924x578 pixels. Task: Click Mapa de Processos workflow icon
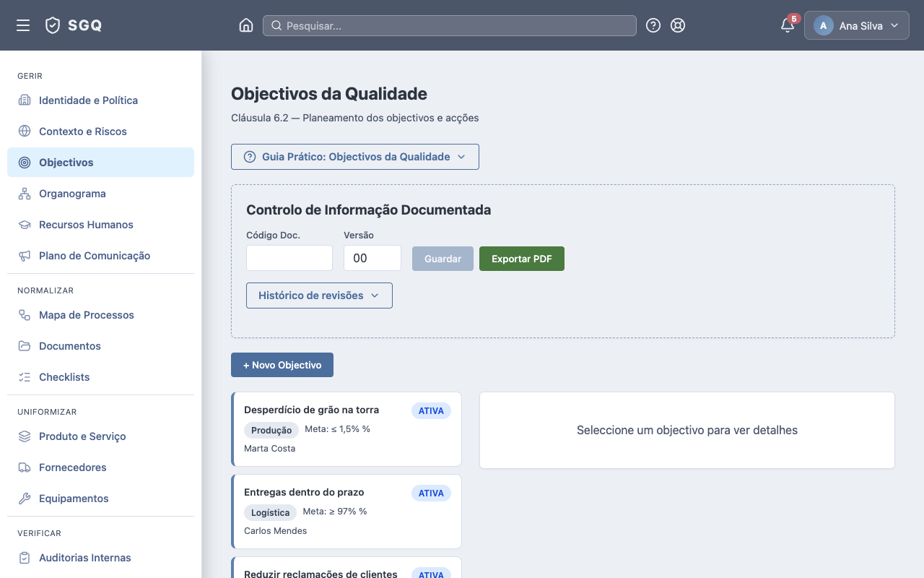tap(25, 315)
